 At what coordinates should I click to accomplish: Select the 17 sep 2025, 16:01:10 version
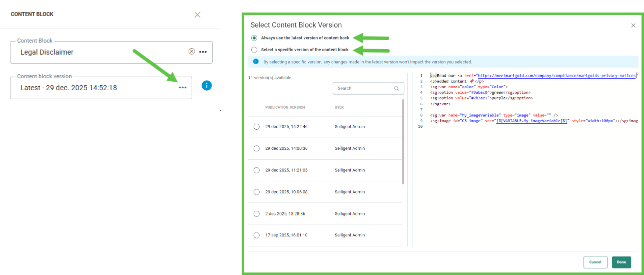pyautogui.click(x=257, y=235)
